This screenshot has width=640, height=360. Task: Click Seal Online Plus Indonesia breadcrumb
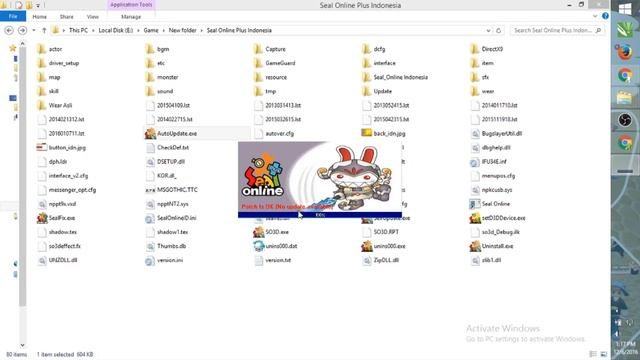(x=239, y=30)
